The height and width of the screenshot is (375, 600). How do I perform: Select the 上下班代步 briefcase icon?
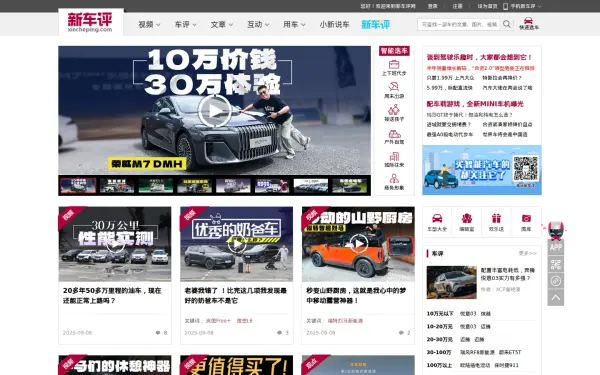[x=394, y=64]
